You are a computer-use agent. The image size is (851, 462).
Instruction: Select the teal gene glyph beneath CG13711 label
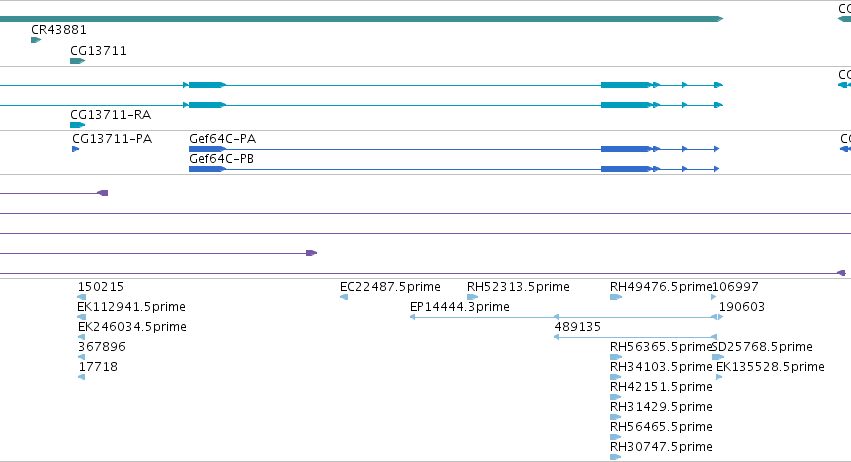click(78, 61)
